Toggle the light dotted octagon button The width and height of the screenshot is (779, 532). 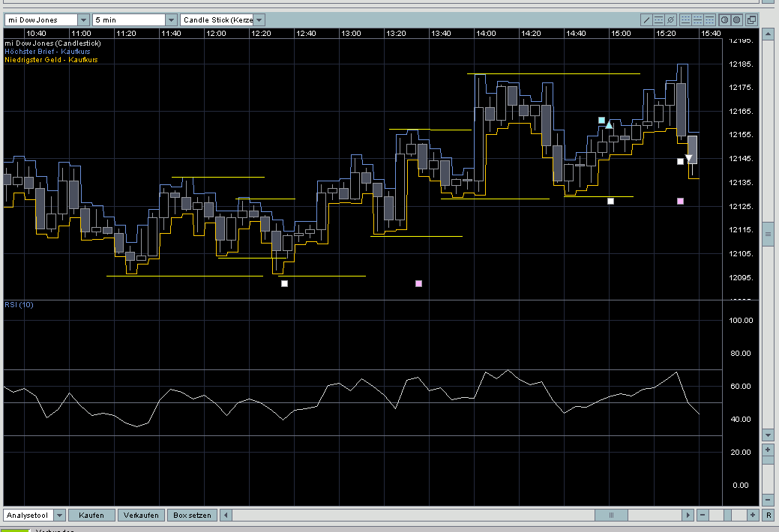(x=724, y=19)
